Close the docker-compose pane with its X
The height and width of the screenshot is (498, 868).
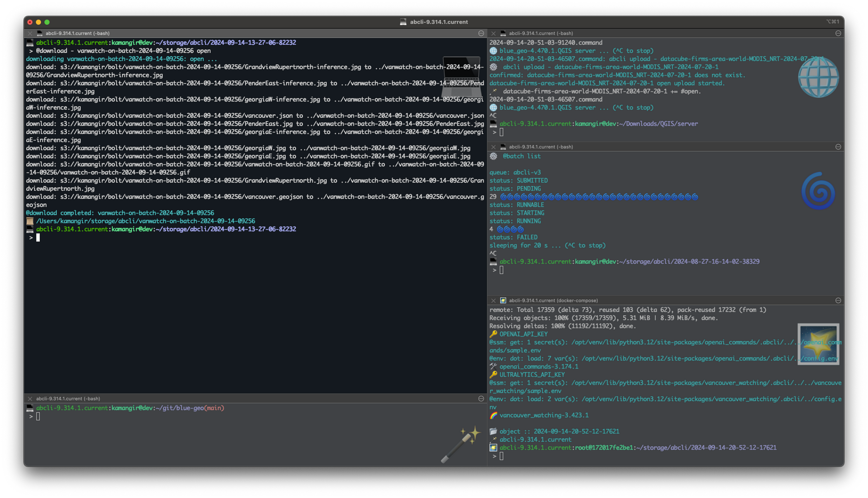[x=493, y=300]
